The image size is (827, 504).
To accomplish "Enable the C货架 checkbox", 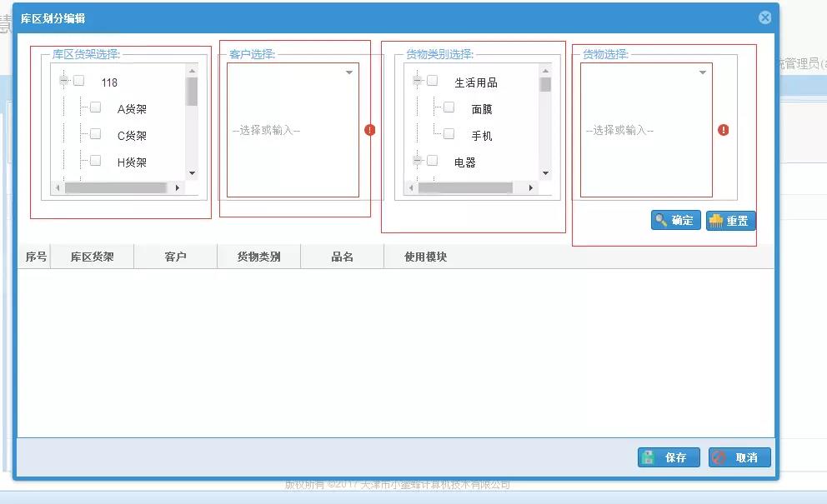I will [x=96, y=134].
